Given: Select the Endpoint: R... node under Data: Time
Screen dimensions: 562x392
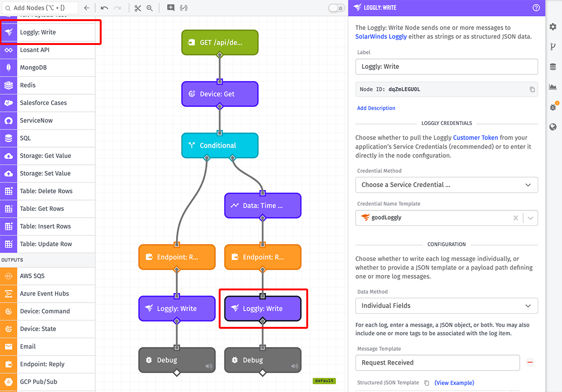Looking at the screenshot, I should [x=263, y=257].
